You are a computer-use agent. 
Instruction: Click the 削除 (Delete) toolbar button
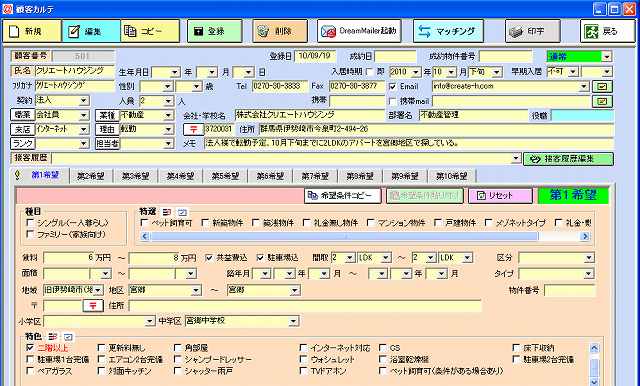[x=280, y=31]
